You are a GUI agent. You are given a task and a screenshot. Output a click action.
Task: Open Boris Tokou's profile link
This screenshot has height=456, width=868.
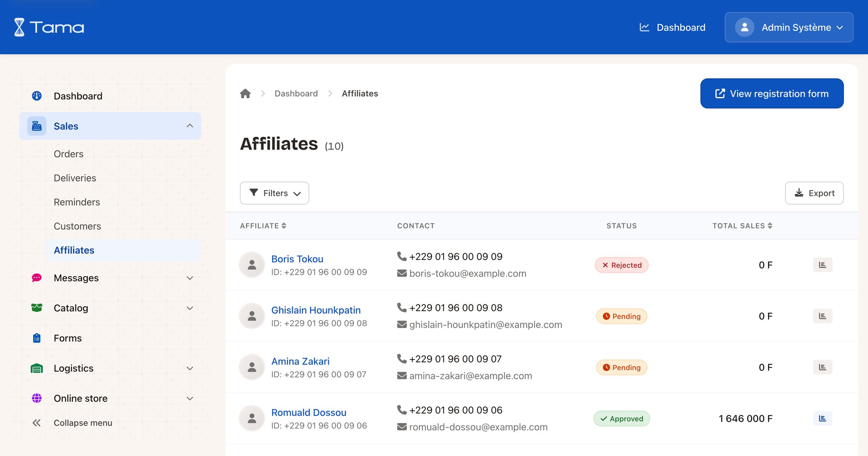point(297,259)
